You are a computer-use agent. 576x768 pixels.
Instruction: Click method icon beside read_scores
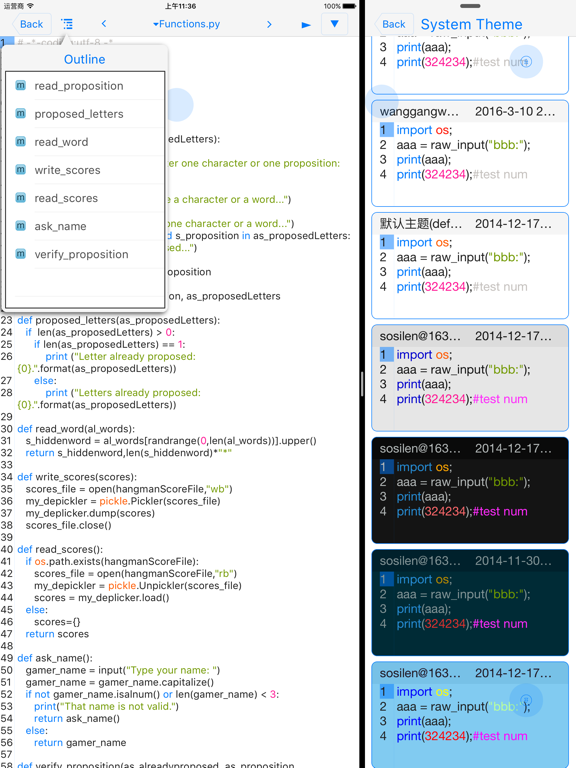click(x=21, y=197)
